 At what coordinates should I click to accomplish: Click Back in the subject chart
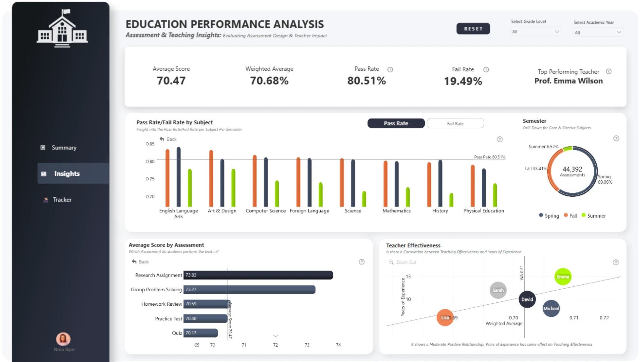click(x=168, y=139)
